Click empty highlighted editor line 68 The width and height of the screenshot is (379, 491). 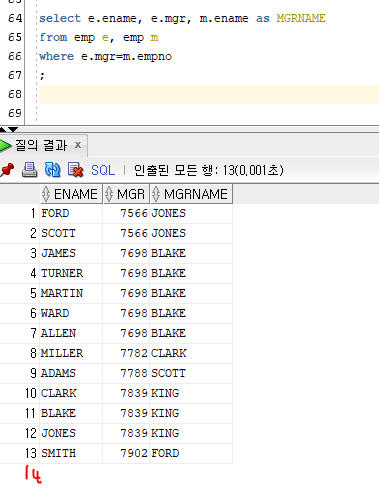[x=209, y=94]
